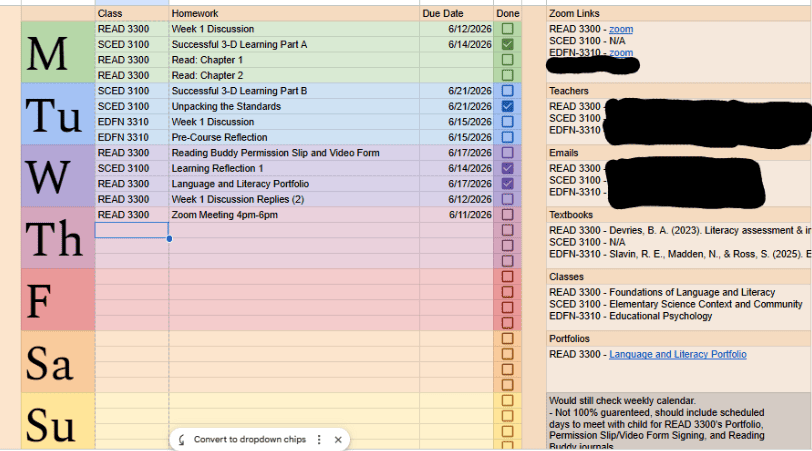The width and height of the screenshot is (812, 451).
Task: Click the 'Would still check weekly calendar' note
Action: click(x=679, y=421)
